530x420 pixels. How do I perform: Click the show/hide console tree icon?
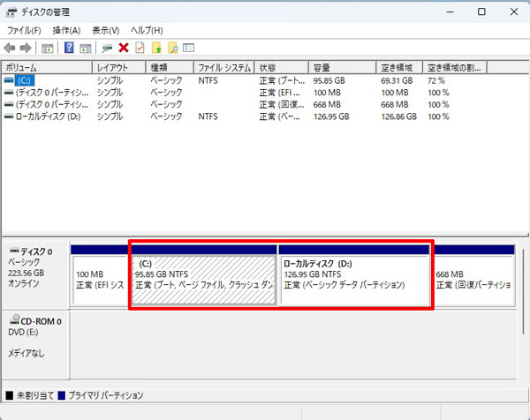point(48,48)
